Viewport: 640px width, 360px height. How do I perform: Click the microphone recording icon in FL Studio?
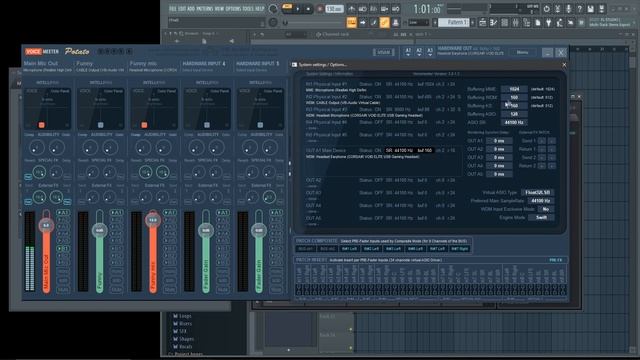[x=569, y=9]
